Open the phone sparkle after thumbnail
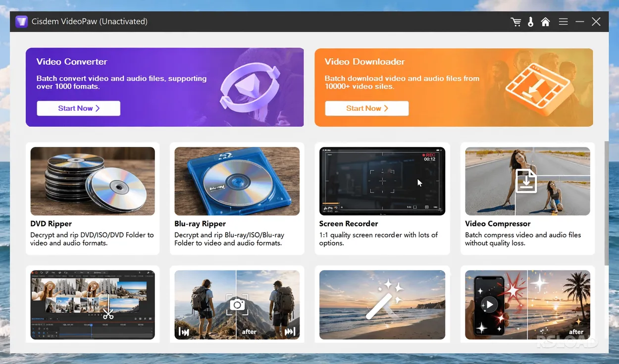The image size is (619, 364). tap(527, 305)
